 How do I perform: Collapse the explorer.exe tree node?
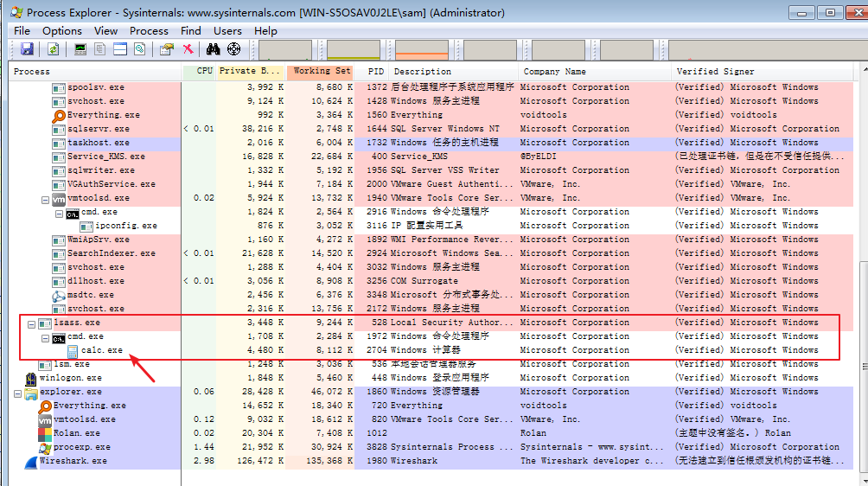(17, 394)
